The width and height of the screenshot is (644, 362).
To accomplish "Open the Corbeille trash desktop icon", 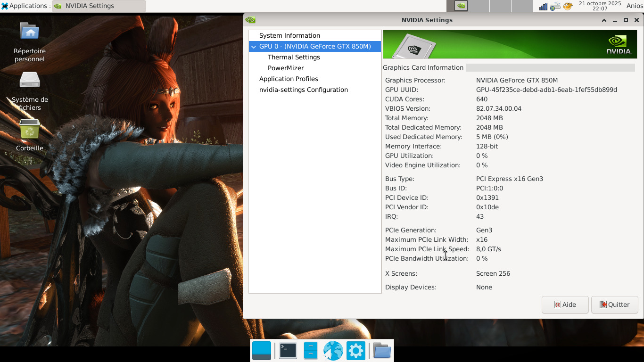I will [30, 135].
